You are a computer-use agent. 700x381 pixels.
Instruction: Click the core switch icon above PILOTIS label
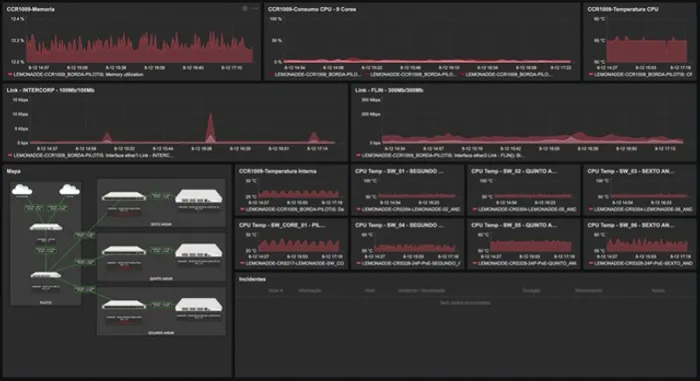[46, 275]
